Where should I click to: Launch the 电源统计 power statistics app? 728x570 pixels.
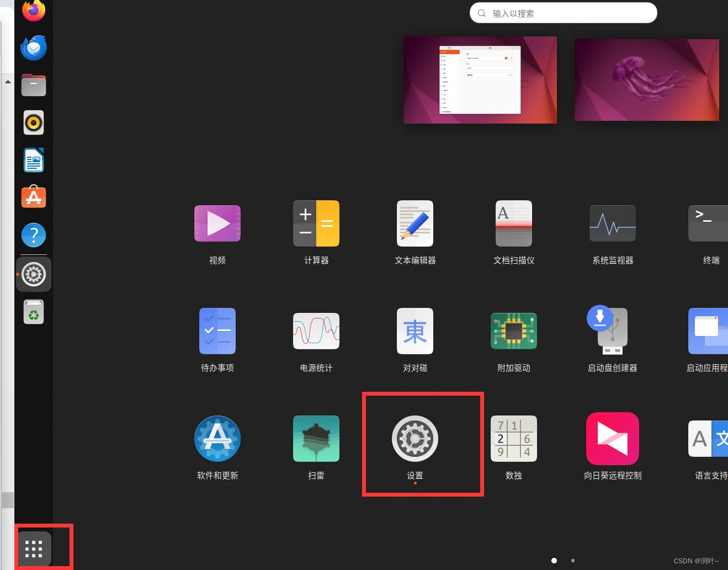[316, 331]
